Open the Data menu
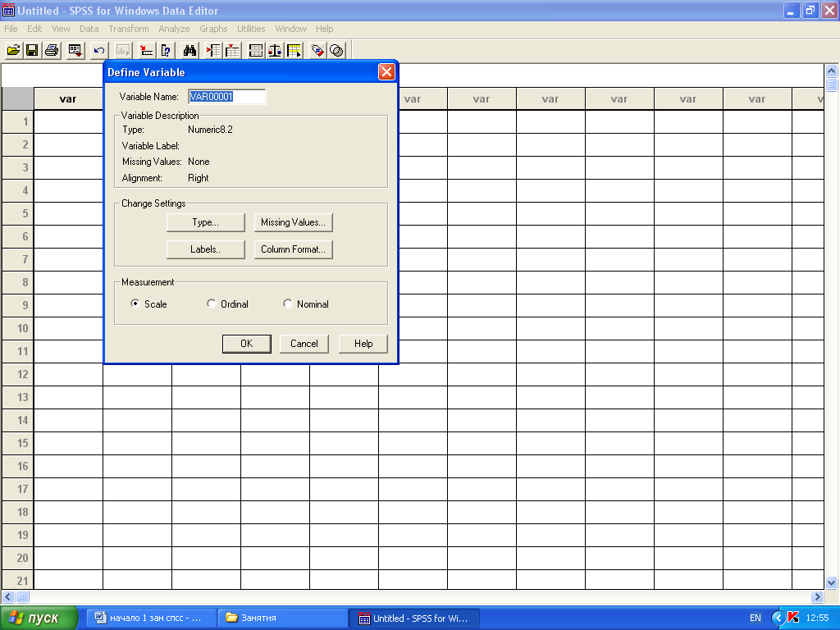Image resolution: width=840 pixels, height=630 pixels. tap(89, 29)
